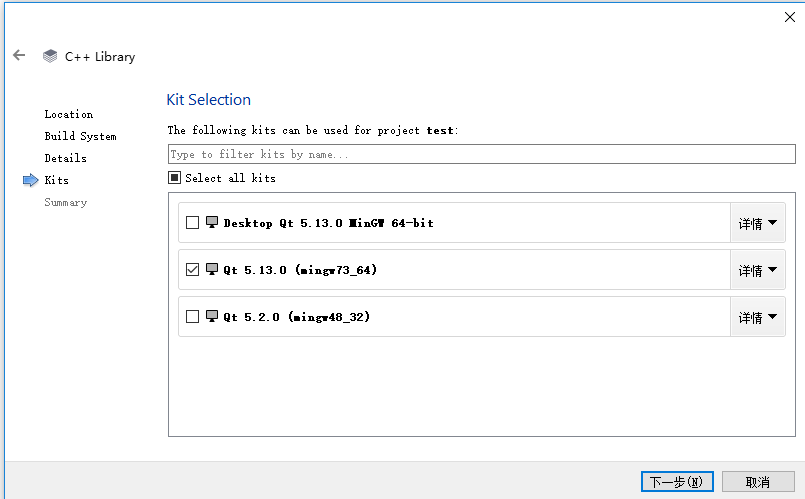The width and height of the screenshot is (805, 499).
Task: Go to the Location wizard step
Action: 68,115
